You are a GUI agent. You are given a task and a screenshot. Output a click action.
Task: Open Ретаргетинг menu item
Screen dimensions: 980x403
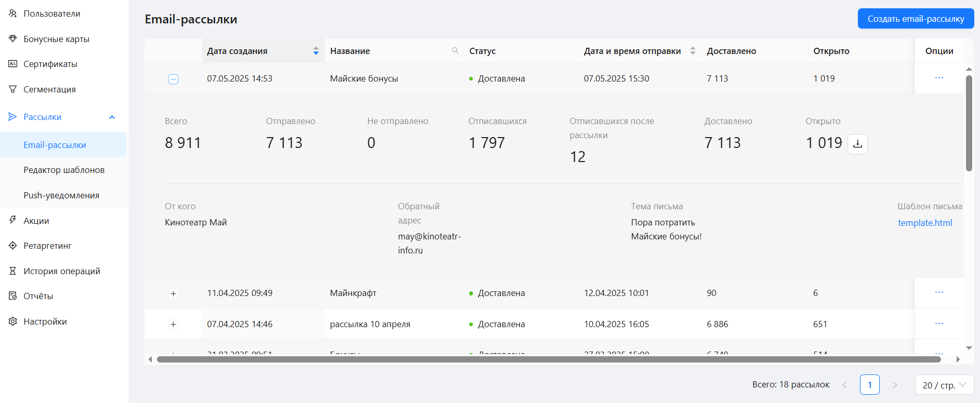click(x=47, y=246)
